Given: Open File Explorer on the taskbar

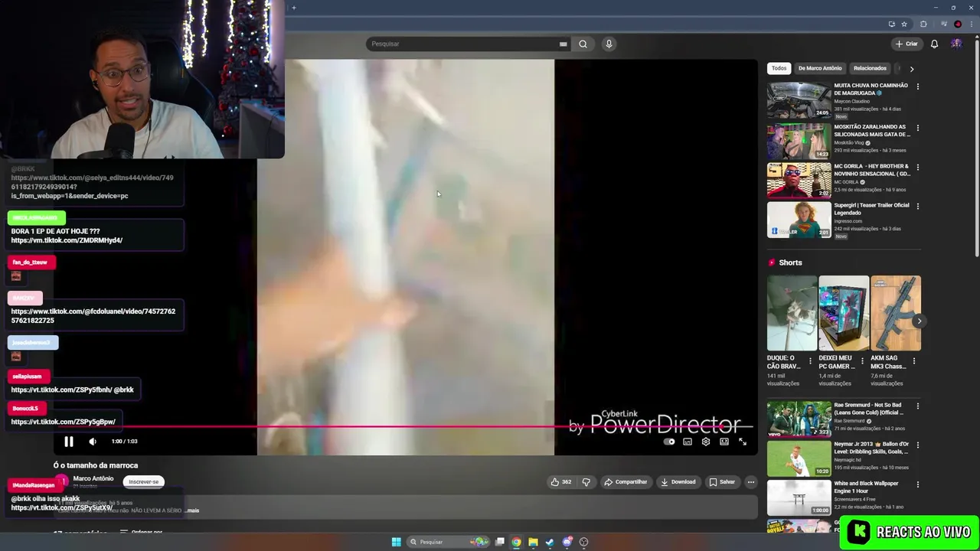Looking at the screenshot, I should click(533, 542).
